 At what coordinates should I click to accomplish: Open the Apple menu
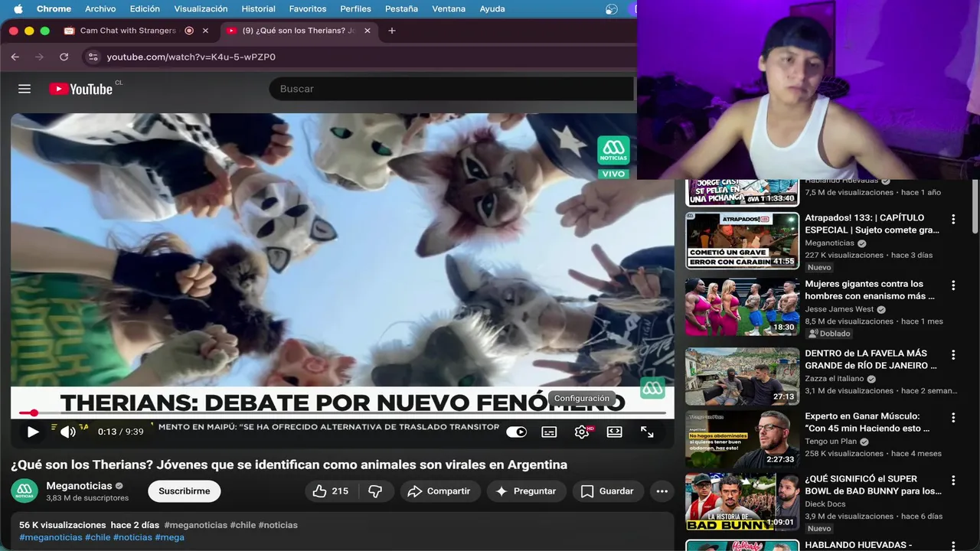coord(18,8)
